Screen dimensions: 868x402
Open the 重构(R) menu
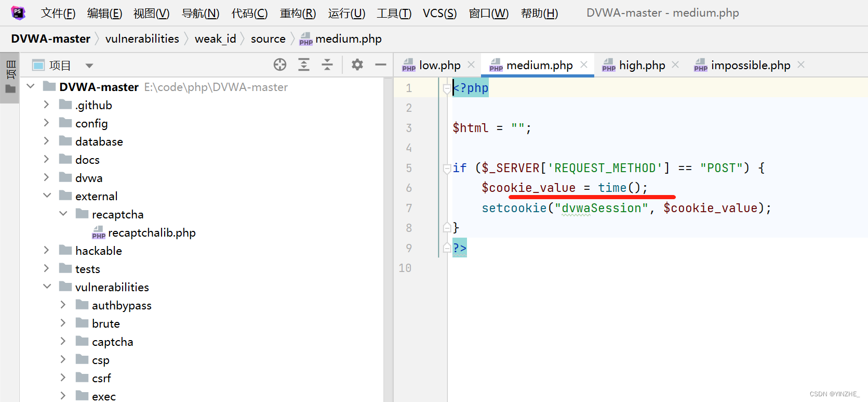point(298,13)
